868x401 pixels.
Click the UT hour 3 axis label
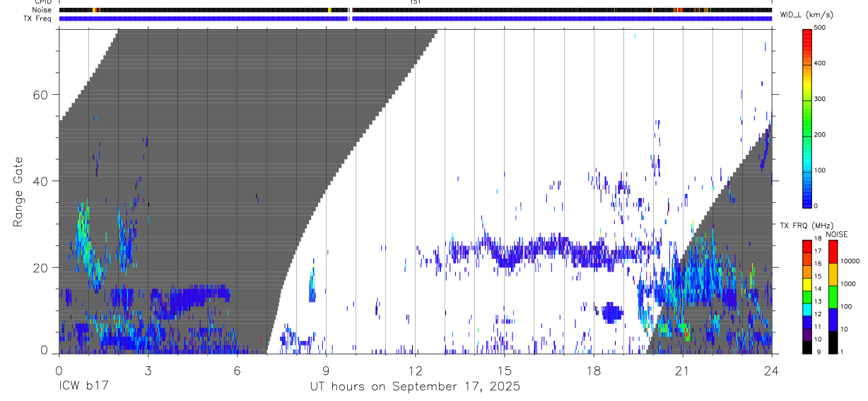pyautogui.click(x=148, y=370)
